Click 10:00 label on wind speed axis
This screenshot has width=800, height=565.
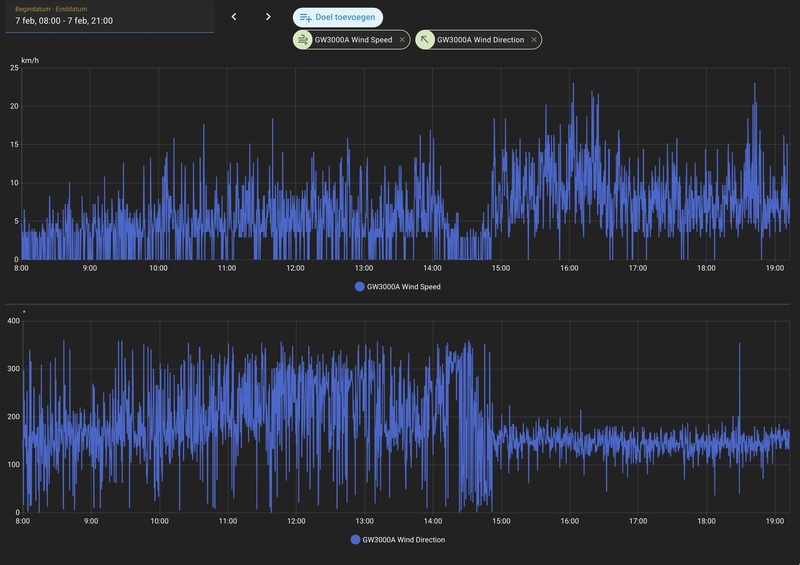[158, 268]
